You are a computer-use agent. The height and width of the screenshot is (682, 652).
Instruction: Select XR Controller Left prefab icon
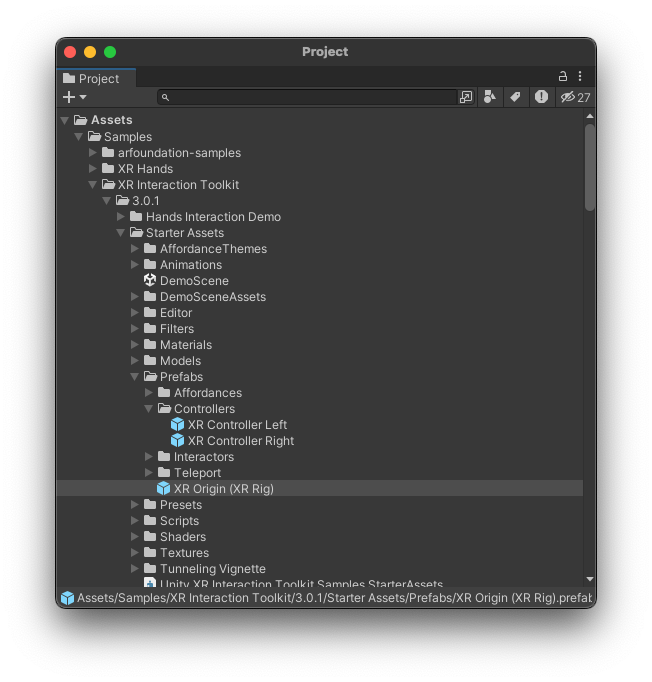(177, 425)
